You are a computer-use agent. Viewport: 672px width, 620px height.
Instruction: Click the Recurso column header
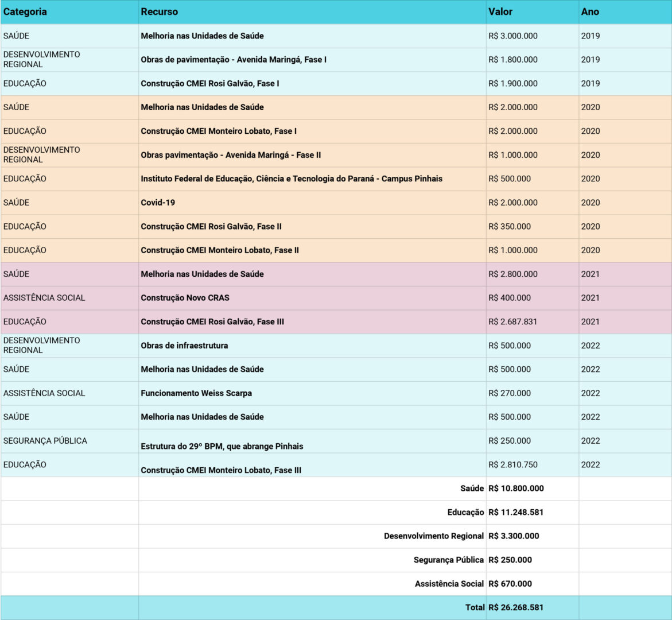[x=160, y=11]
